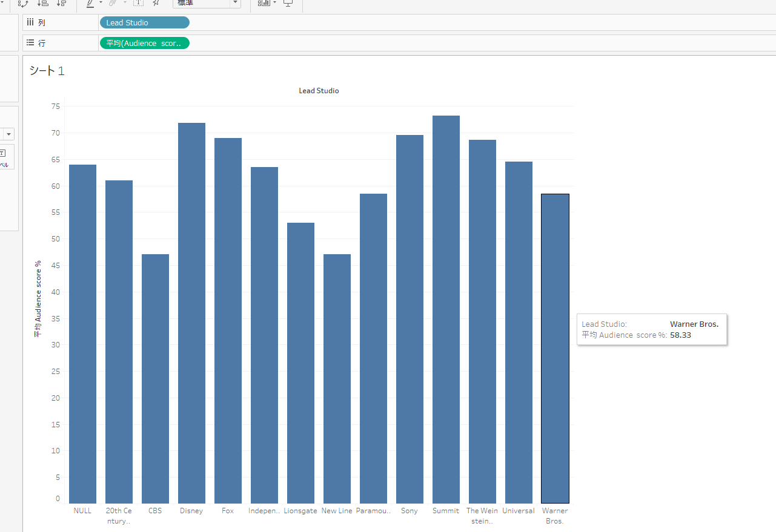Click the sheet title シート 1
The width and height of the screenshot is (776, 532).
47,71
